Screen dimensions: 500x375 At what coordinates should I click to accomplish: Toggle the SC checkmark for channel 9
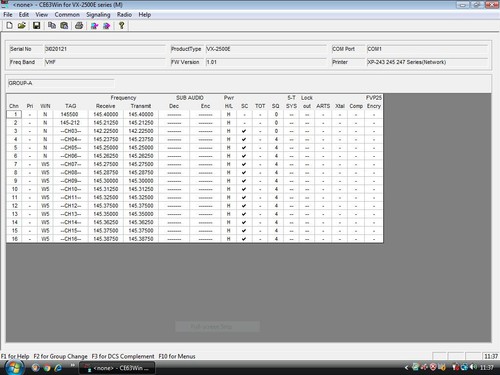point(244,181)
